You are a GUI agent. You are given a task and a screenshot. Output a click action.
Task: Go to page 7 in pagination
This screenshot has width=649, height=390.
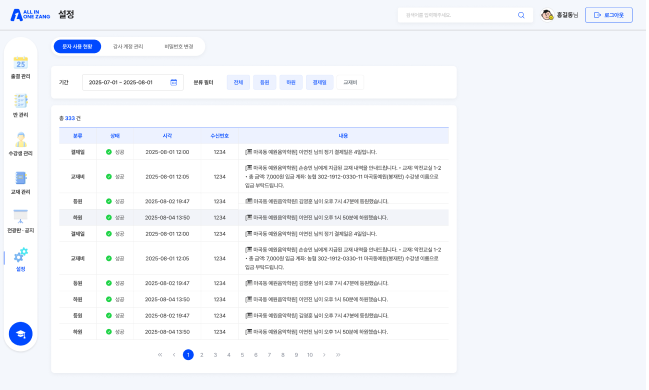tap(269, 355)
